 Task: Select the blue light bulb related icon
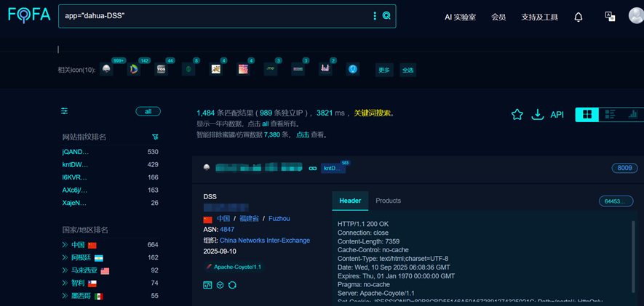point(353,69)
